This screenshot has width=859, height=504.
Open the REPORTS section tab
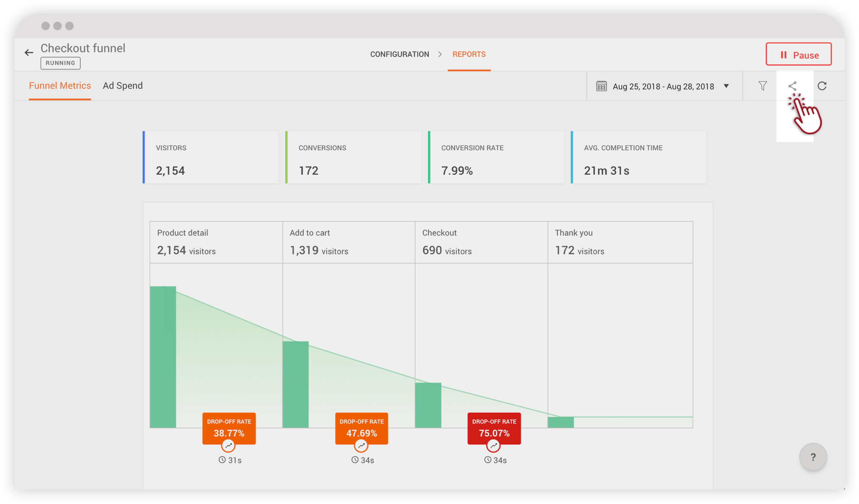tap(469, 54)
